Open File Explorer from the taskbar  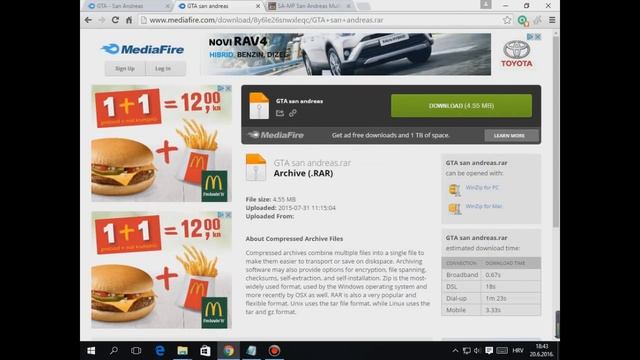pos(182,351)
